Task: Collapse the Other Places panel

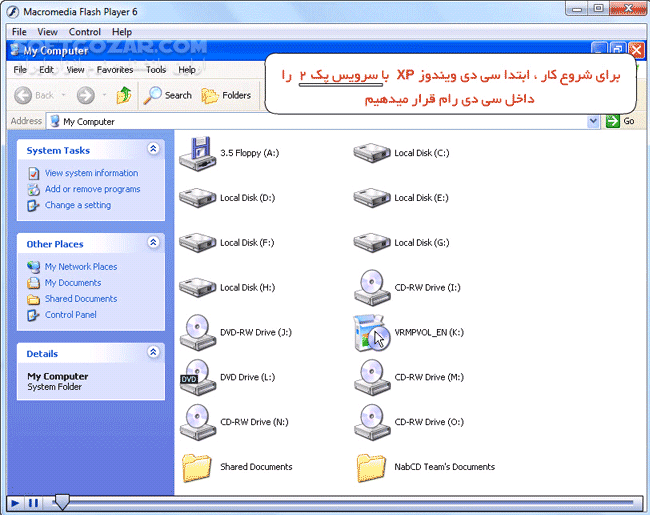Action: 153,242
